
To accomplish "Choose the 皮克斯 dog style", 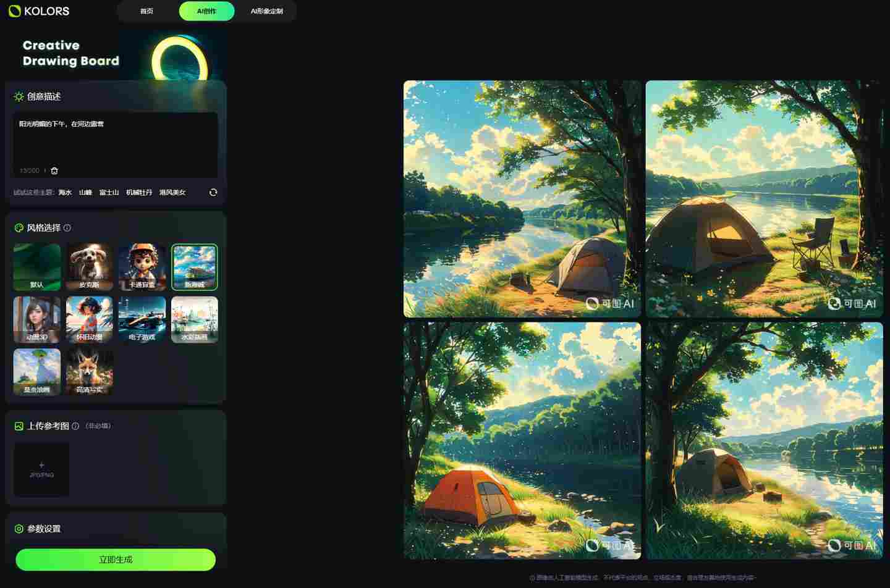I will (90, 267).
